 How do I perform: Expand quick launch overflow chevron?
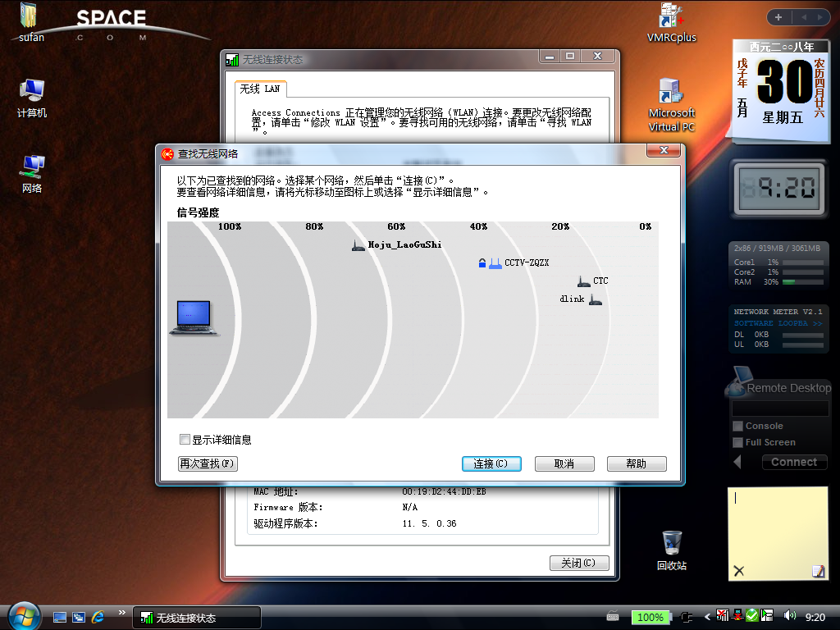121,612
